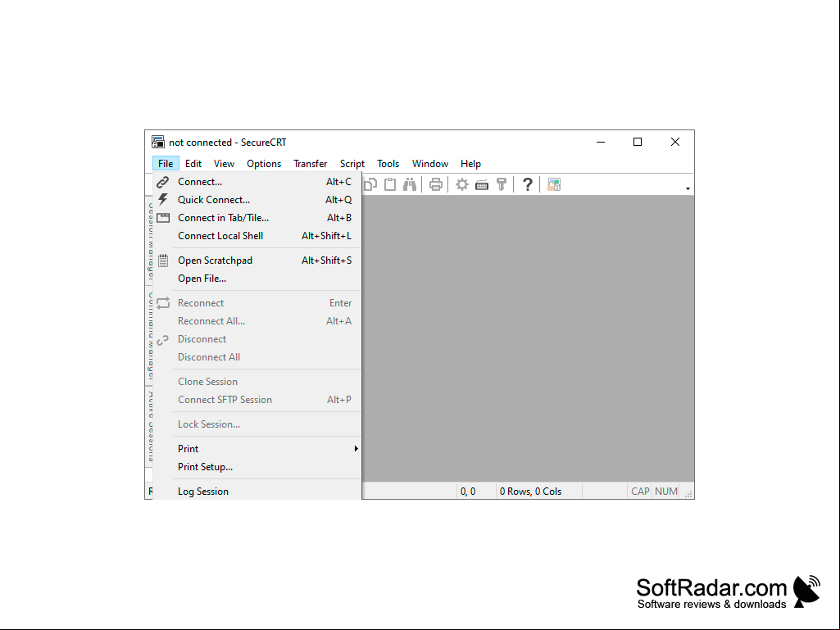Expand the toolbar options arrow
Screen dimensions: 840x630
[688, 188]
